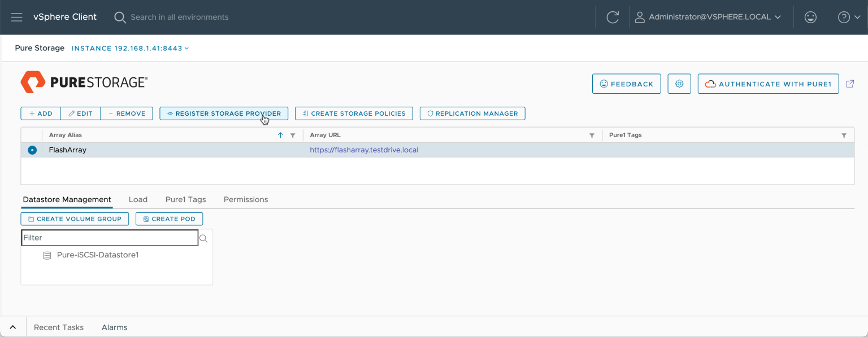Viewport: 868px width, 337px height.
Task: Select Pure-iSCSI-Datastore1 in the tree
Action: pos(98,255)
